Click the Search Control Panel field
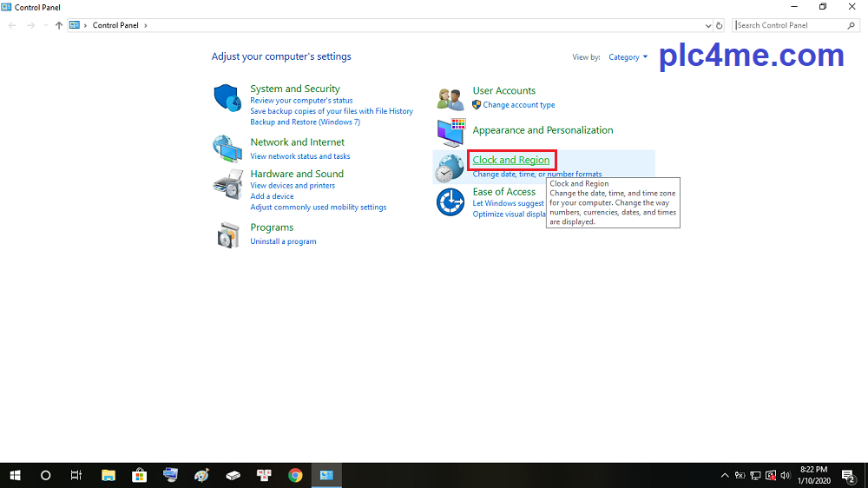 tap(790, 25)
